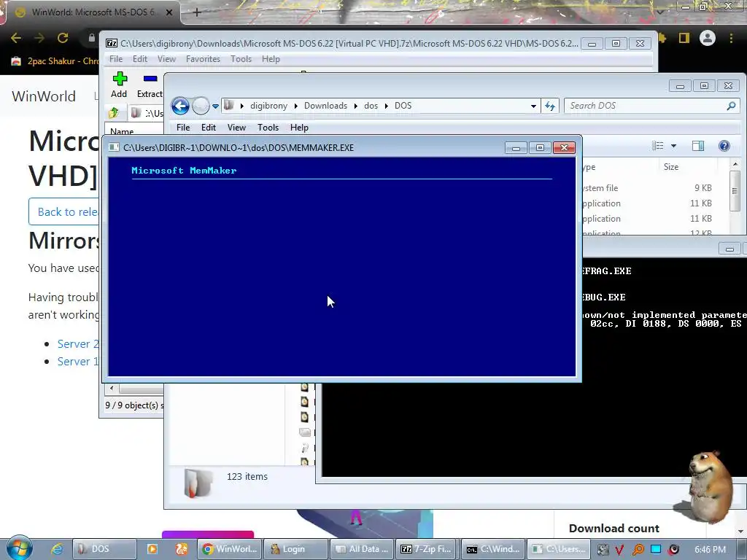Click the clock showing 6:46 PM

[710, 550]
